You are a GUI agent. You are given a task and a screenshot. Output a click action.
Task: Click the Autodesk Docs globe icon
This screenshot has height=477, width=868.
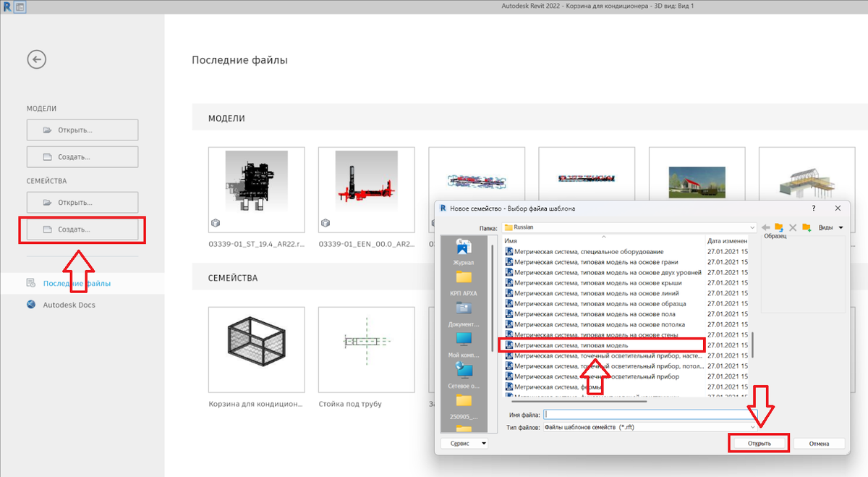pyautogui.click(x=31, y=305)
